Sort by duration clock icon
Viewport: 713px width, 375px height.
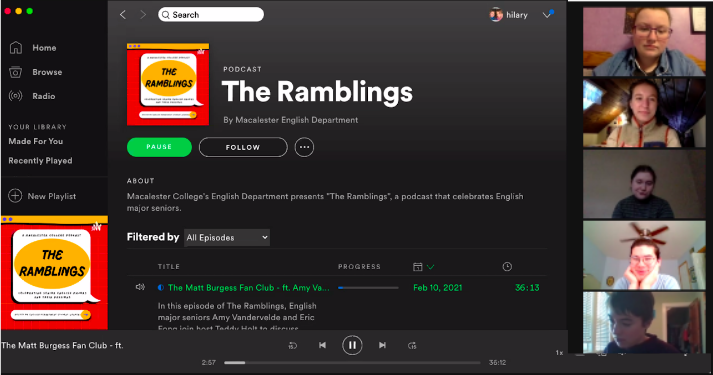click(507, 267)
